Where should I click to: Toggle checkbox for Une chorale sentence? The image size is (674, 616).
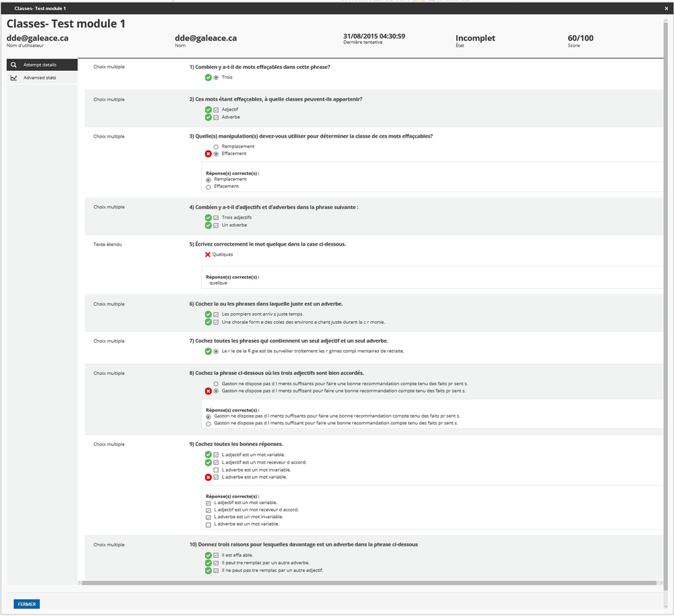(216, 322)
